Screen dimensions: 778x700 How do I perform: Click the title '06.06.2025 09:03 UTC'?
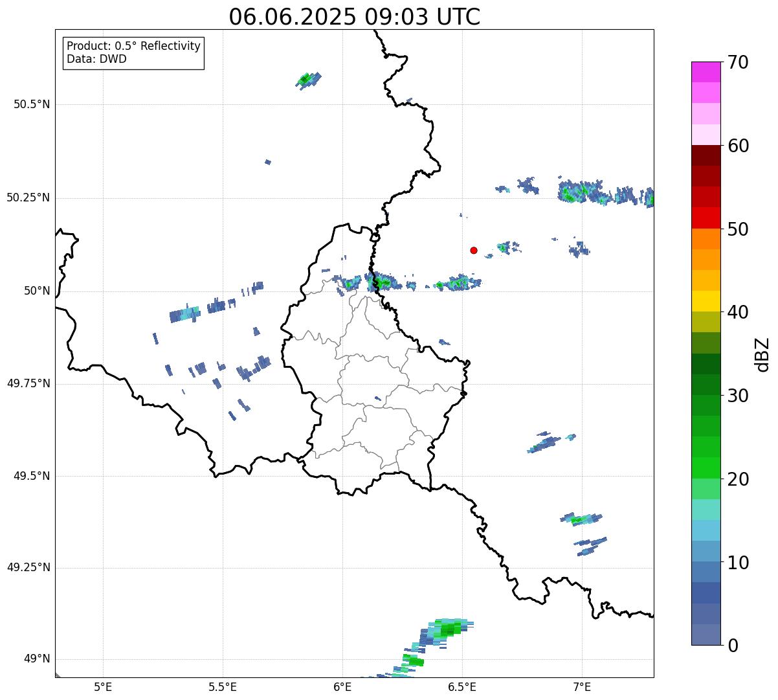click(x=355, y=17)
